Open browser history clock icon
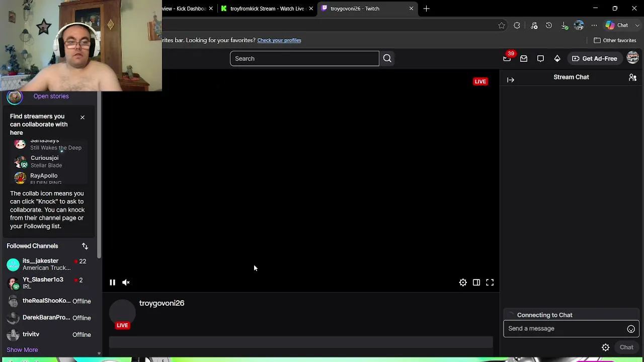The height and width of the screenshot is (362, 644). [549, 26]
